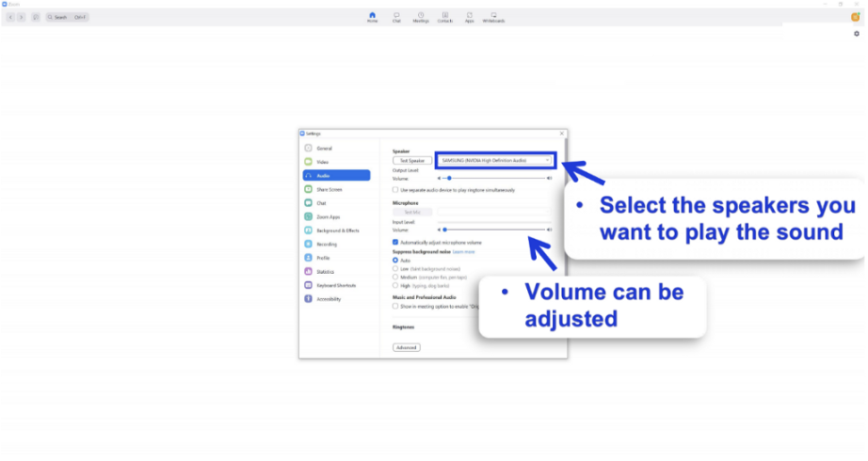Open the General settings section

point(324,149)
